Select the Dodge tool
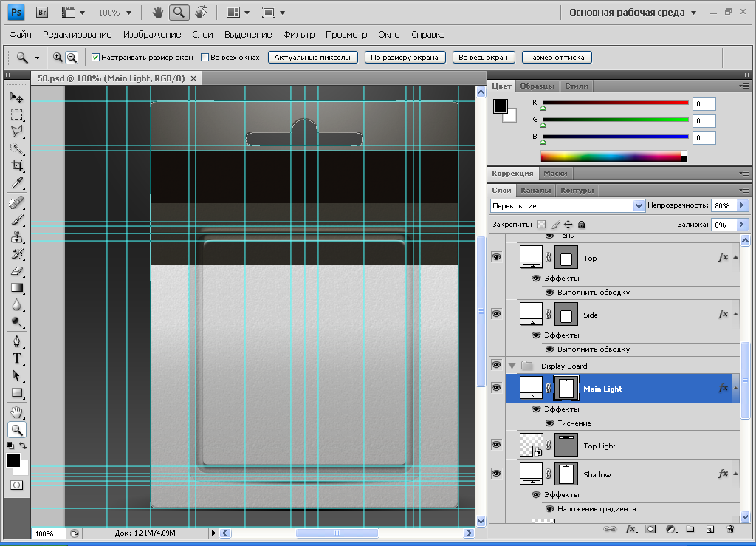Viewport: 756px width, 546px height. tap(16, 321)
